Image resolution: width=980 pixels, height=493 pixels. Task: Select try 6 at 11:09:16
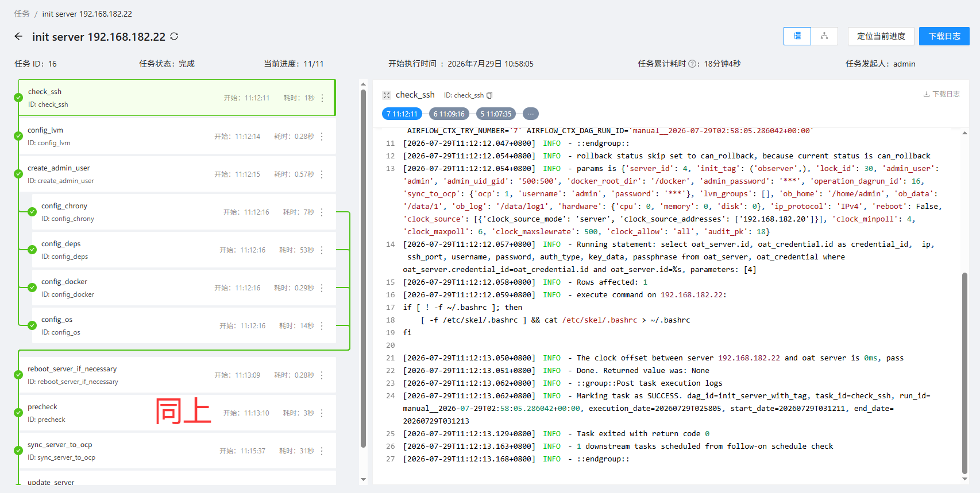(x=449, y=114)
